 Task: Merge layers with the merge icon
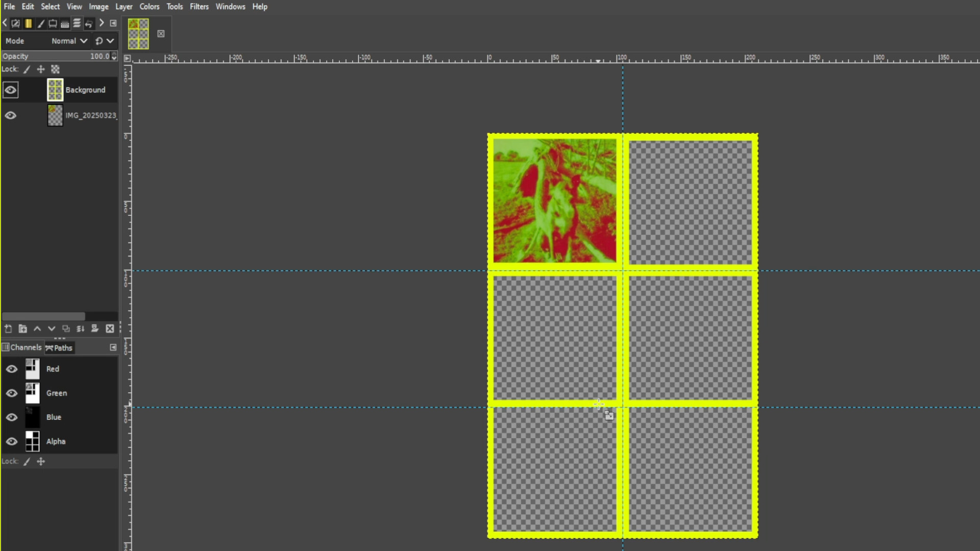click(x=80, y=329)
